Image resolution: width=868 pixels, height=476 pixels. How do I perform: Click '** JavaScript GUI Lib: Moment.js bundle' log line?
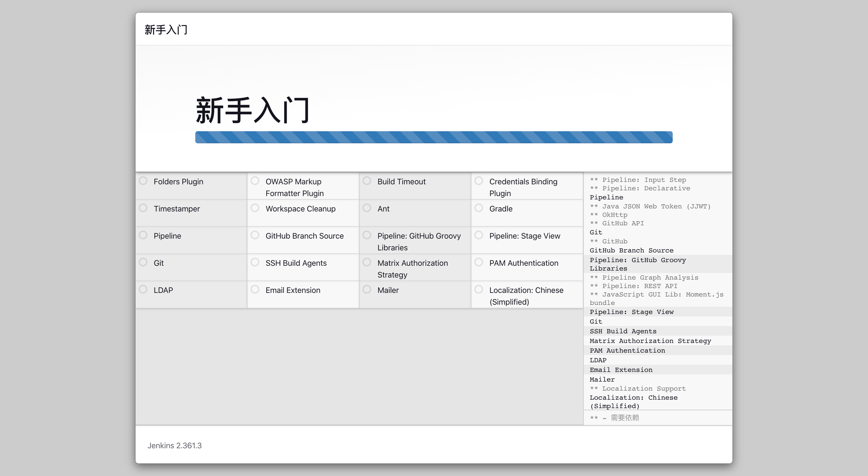click(x=657, y=299)
